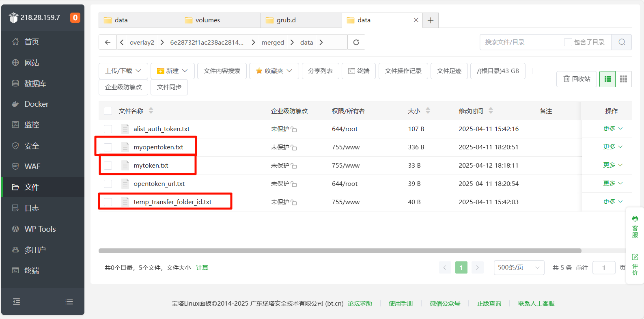This screenshot has width=644, height=319.
Task: Switch to the grub.d tab
Action: click(x=301, y=20)
